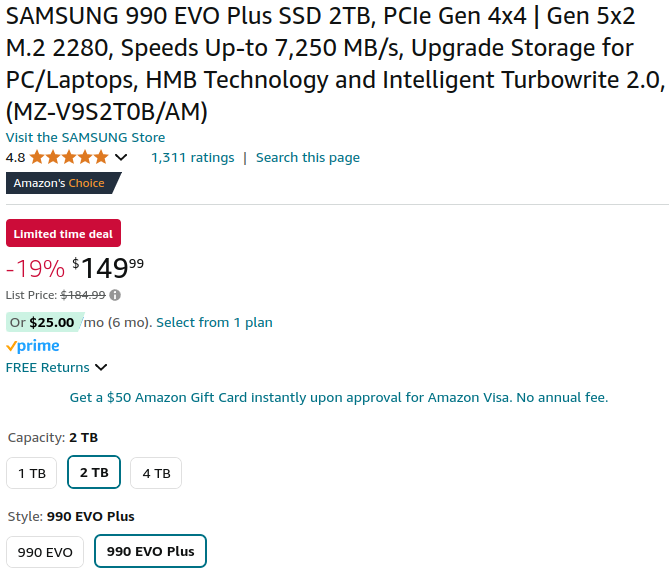Click the $25.00 monthly payment offer
The width and height of the screenshot is (669, 572).
click(x=44, y=322)
